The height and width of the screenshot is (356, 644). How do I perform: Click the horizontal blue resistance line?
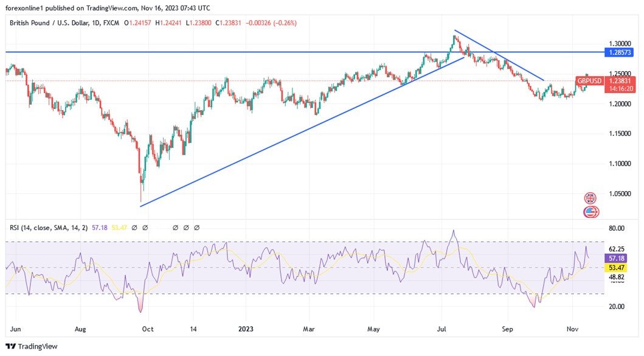pyautogui.click(x=243, y=52)
